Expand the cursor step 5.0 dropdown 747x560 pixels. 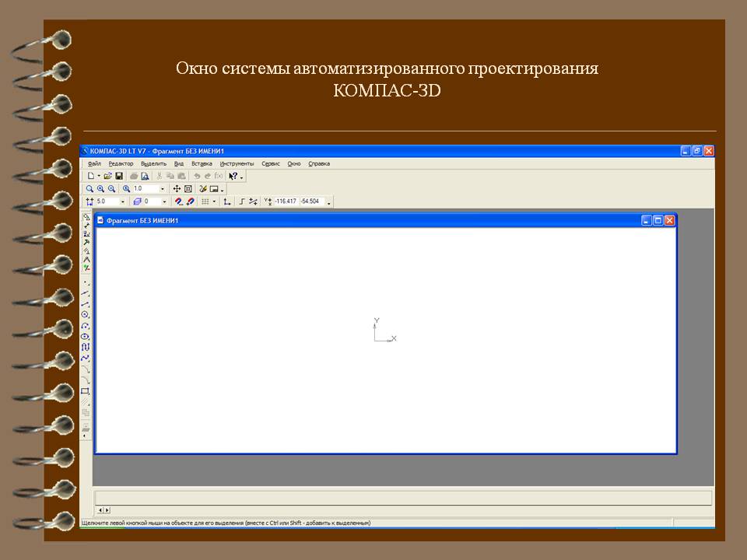(x=122, y=201)
